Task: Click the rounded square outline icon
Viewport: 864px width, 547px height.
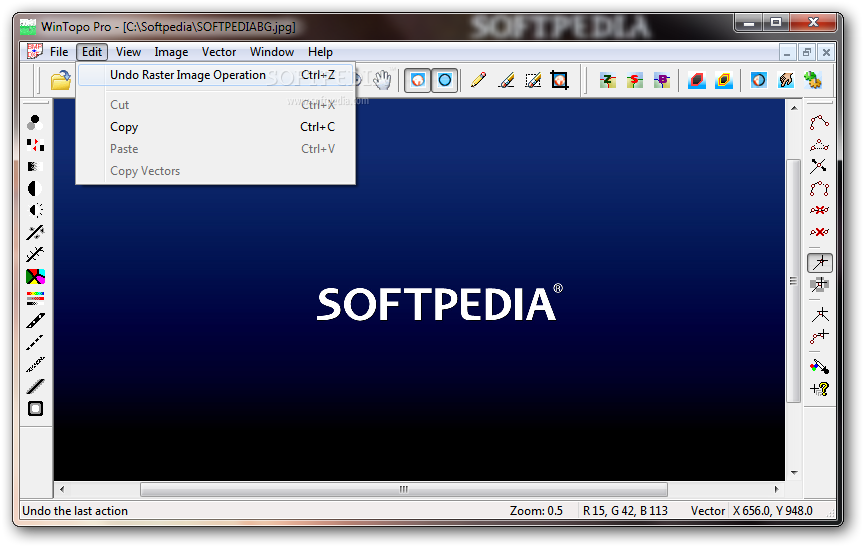Action: tap(35, 409)
